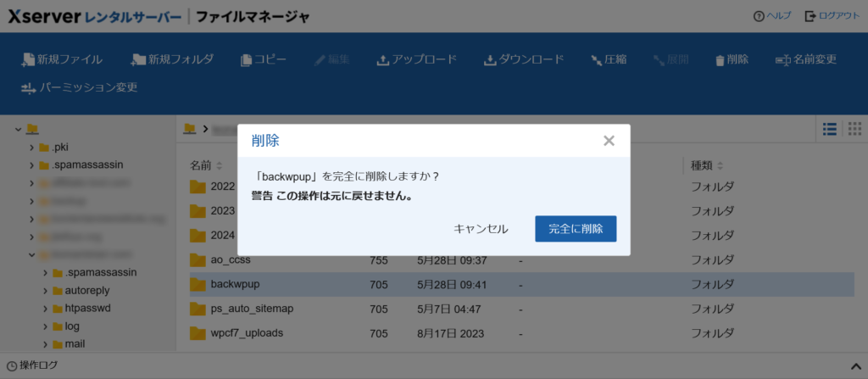Select the ao_ccss folder row
Image resolution: width=868 pixels, height=379 pixels.
tap(522, 259)
